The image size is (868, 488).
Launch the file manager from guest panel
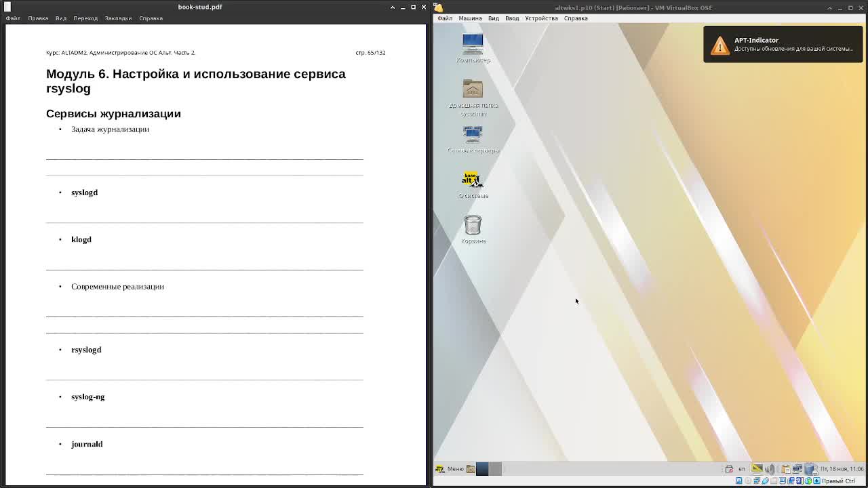click(x=471, y=469)
